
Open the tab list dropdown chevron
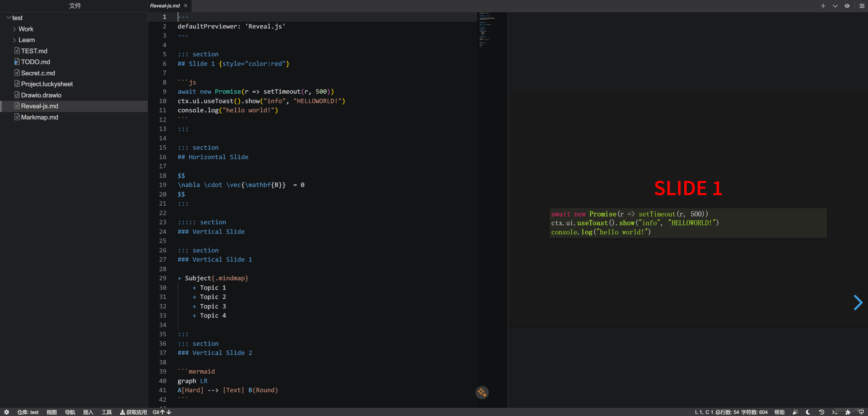pyautogui.click(x=835, y=6)
